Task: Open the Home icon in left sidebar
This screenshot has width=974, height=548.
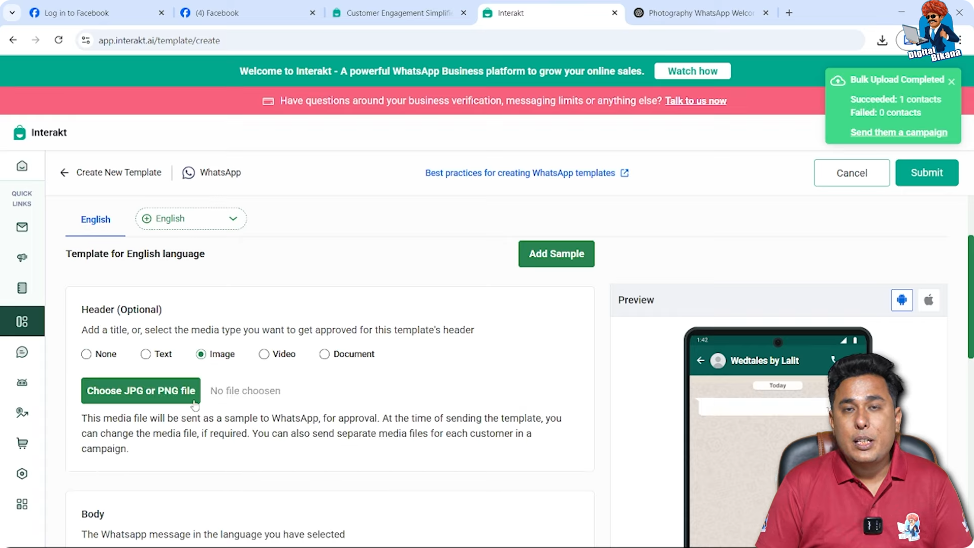Action: pyautogui.click(x=22, y=166)
